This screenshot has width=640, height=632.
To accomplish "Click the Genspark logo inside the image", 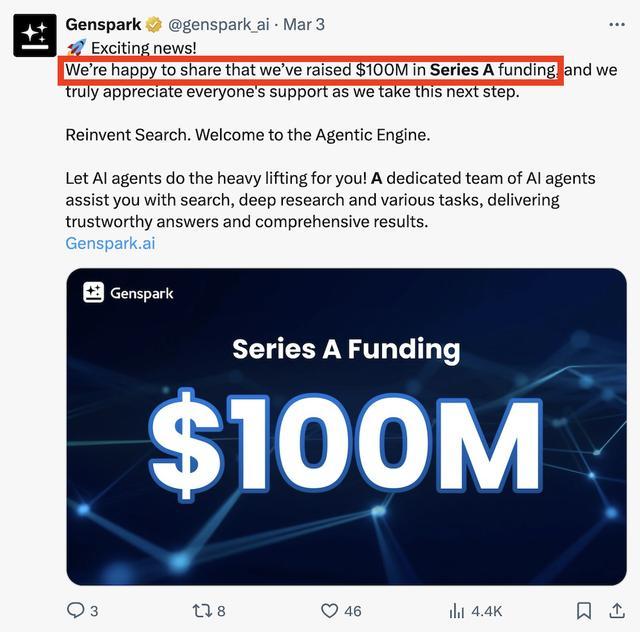I will [x=128, y=293].
